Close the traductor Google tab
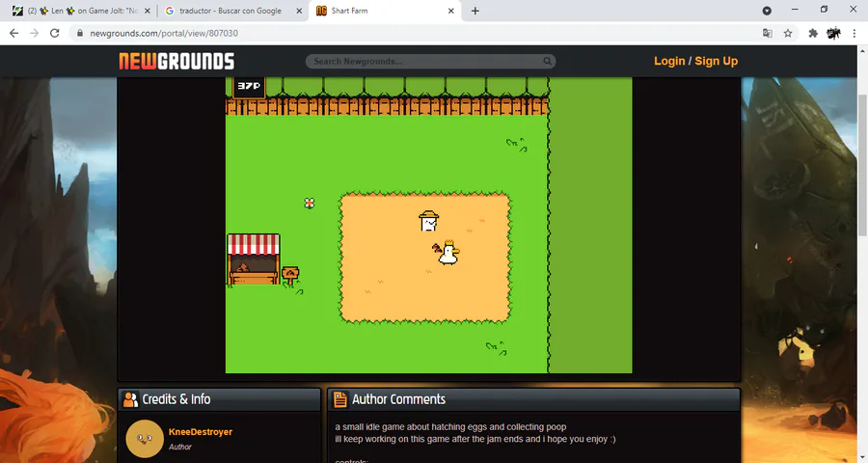 click(x=299, y=11)
